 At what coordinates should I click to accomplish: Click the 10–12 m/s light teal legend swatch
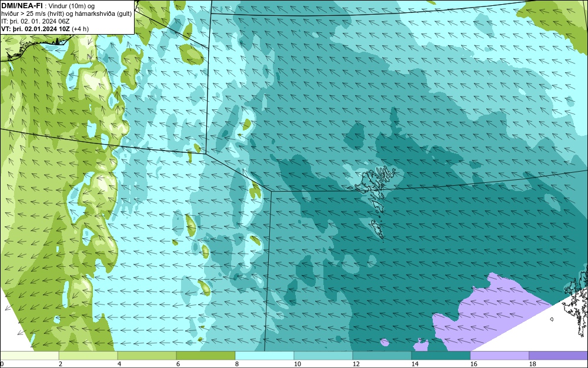[323, 356]
